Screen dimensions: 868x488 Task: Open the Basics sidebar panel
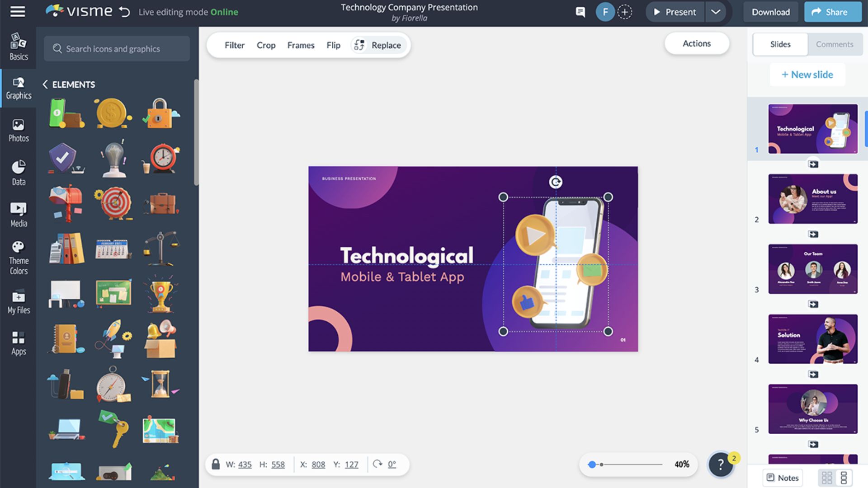18,47
